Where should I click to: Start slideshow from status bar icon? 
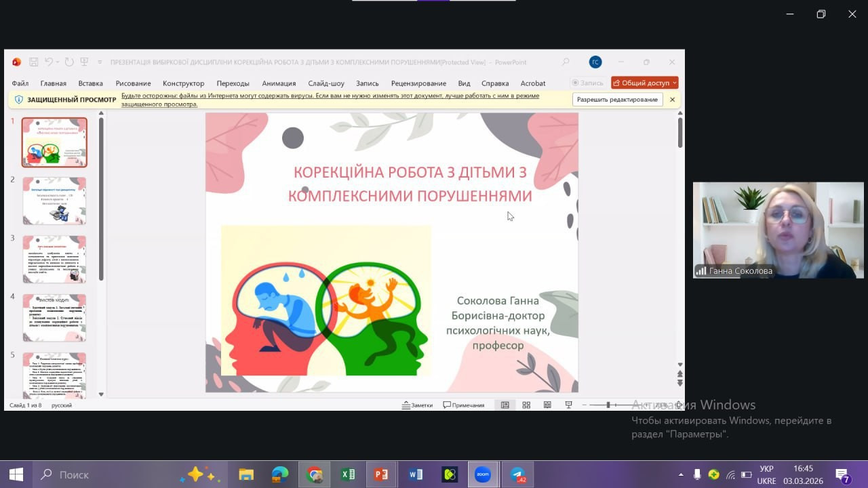(x=569, y=405)
